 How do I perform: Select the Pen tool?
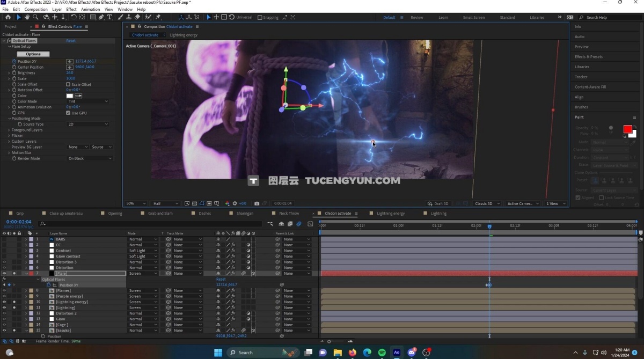101,17
